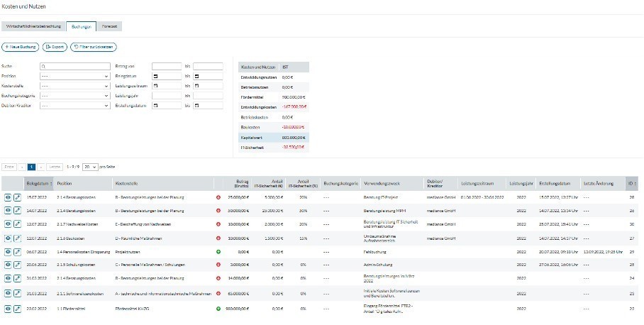Click the 980.000,00 € amount cell
644x325 pixels.
[x=238, y=309]
